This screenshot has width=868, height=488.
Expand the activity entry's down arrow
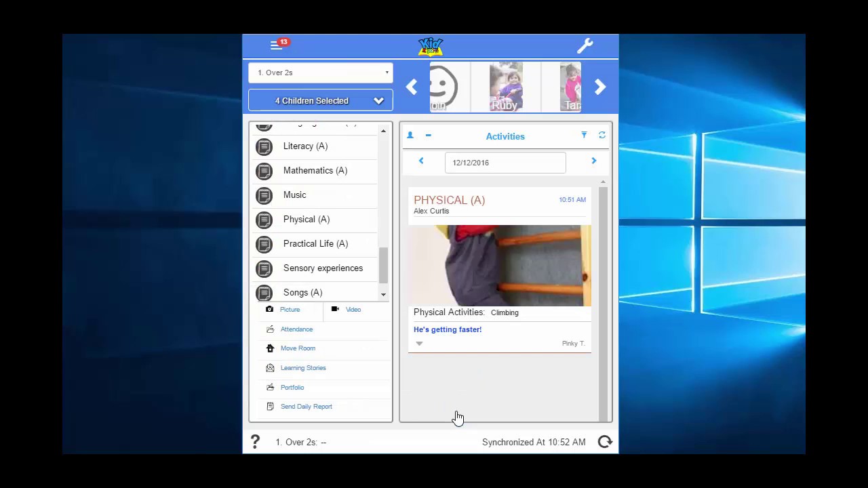click(x=419, y=344)
